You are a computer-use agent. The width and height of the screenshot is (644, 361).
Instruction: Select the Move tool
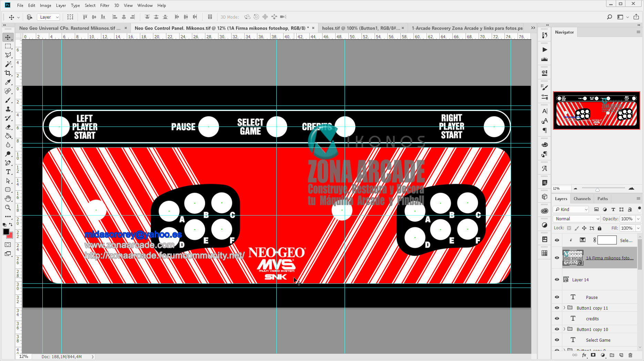point(8,37)
